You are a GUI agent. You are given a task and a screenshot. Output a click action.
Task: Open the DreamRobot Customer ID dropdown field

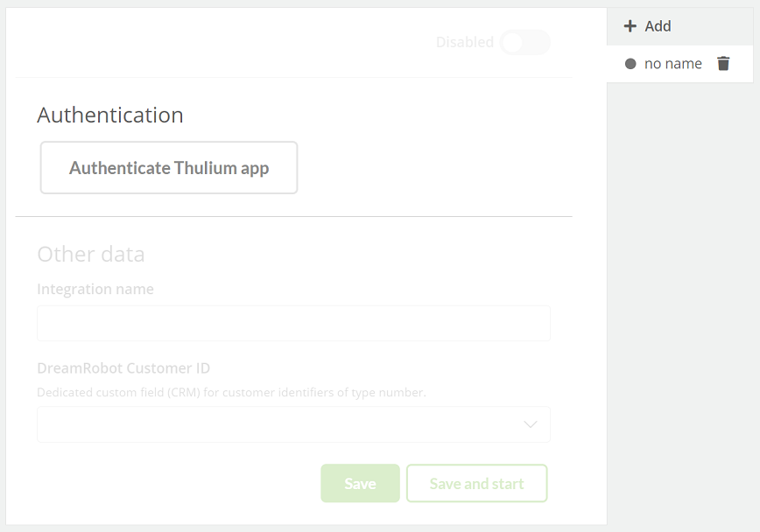point(293,424)
